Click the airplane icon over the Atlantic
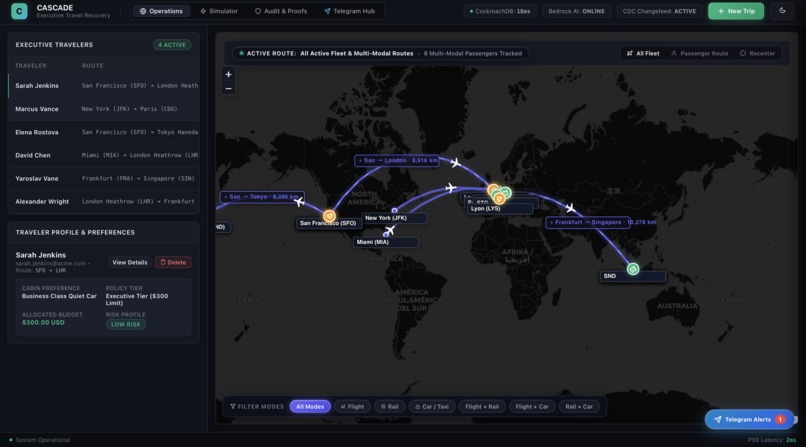This screenshot has width=806, height=447. (x=451, y=188)
